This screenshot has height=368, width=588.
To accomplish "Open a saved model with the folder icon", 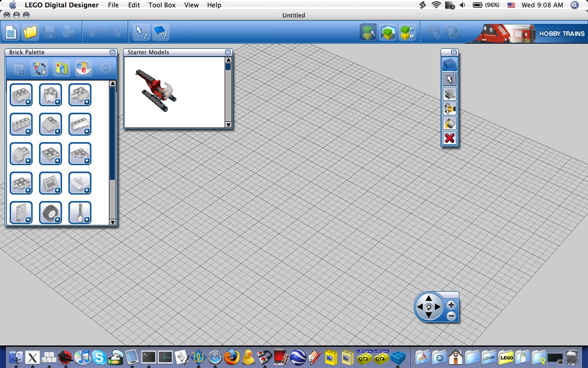I will [29, 32].
